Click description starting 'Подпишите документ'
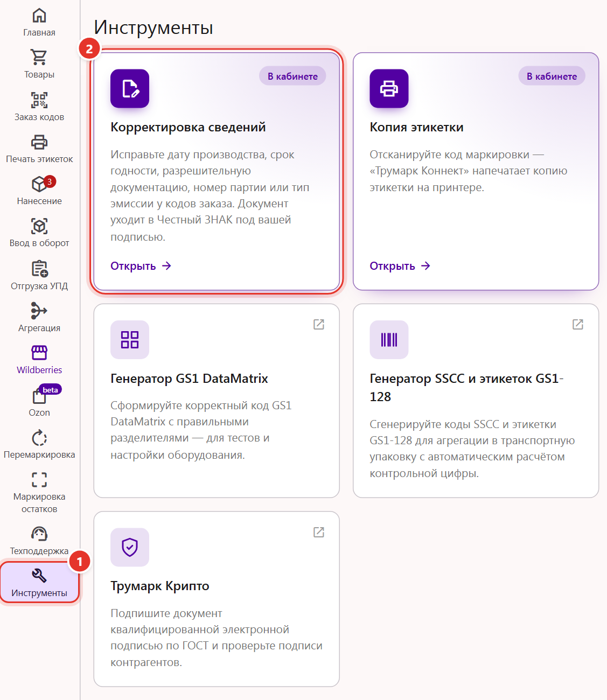Screen dimensions: 607x700 pos(217,638)
